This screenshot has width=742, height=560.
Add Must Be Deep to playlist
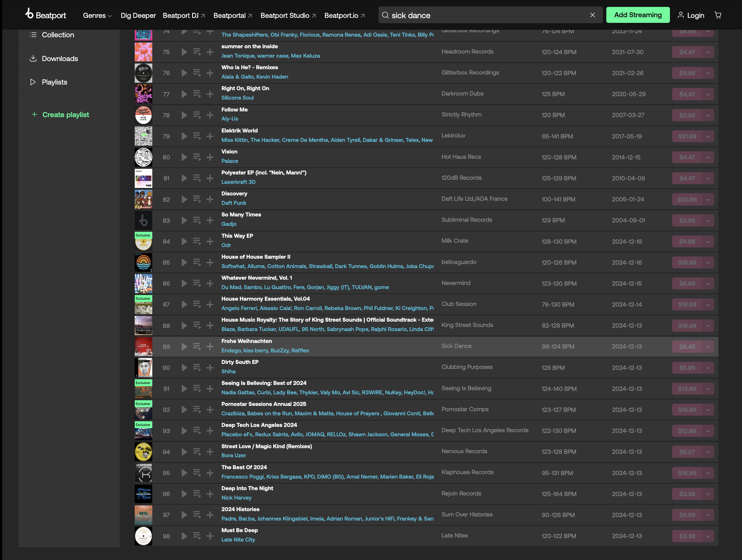pos(210,536)
